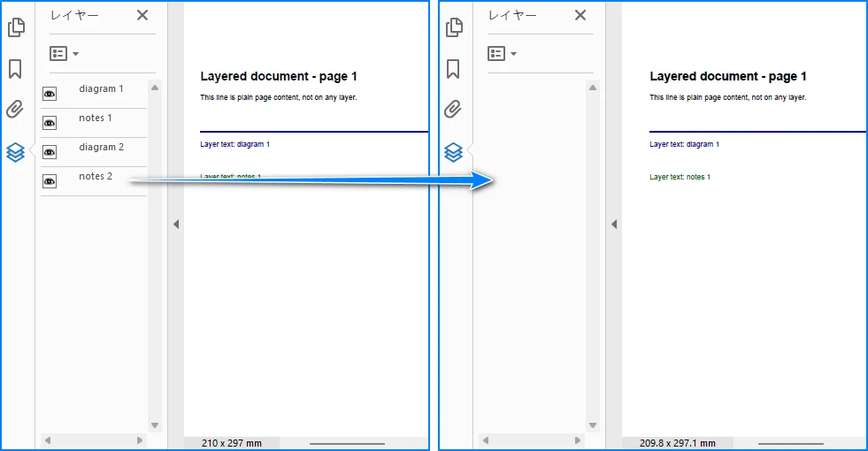Select layers icon in left window sidebar
Image resolution: width=868 pixels, height=451 pixels.
pos(16,151)
